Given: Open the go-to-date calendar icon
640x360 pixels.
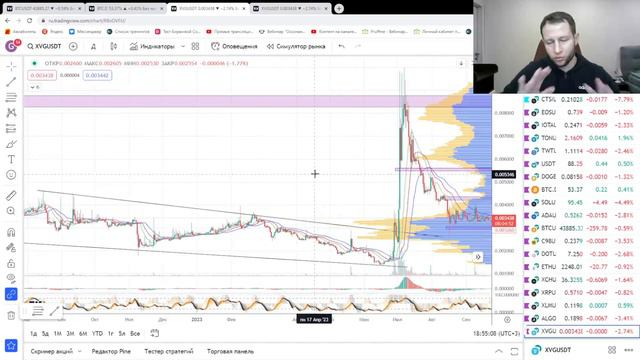Looking at the screenshot, I should (154, 333).
